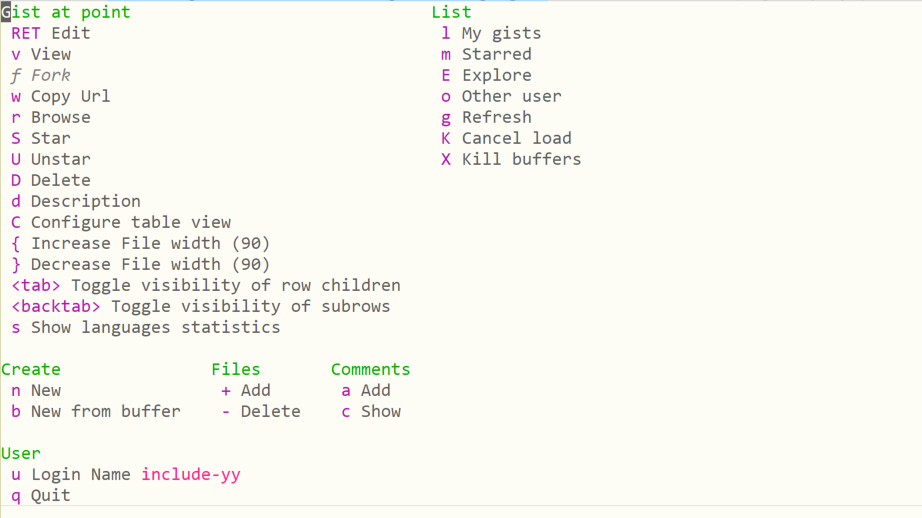The image size is (922, 518).
Task: Show languages statistics
Action: click(x=155, y=327)
